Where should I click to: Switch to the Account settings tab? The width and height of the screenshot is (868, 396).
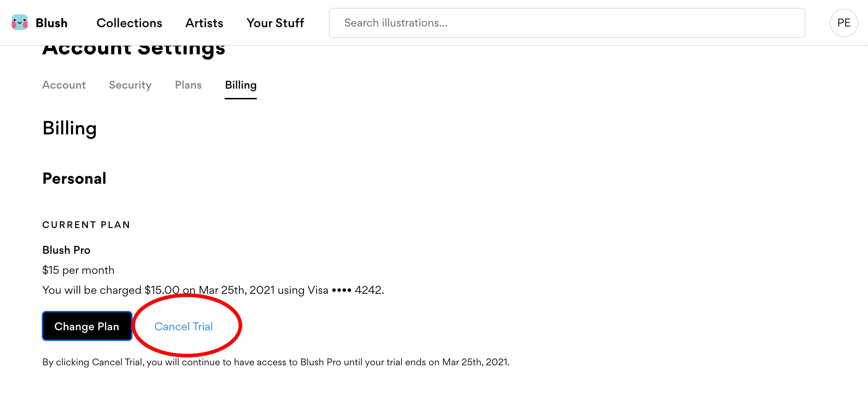tap(64, 85)
